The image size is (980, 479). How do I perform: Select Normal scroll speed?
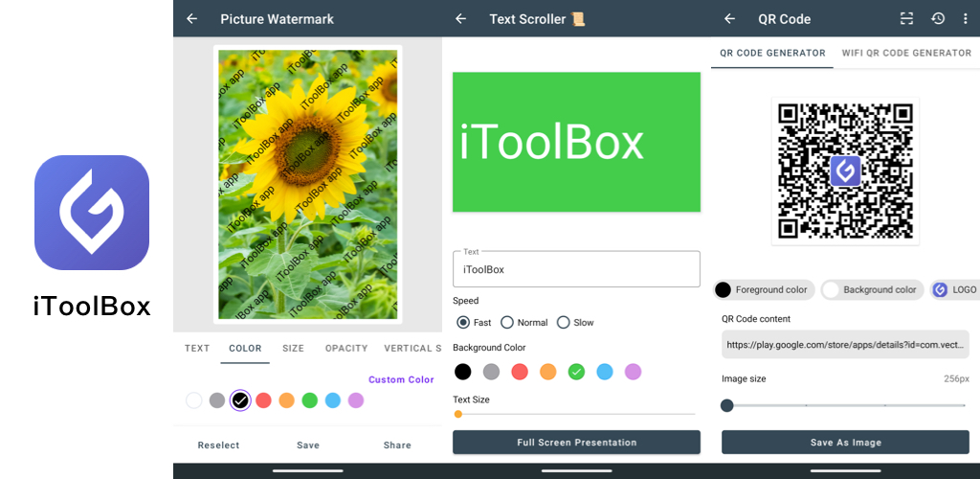point(524,323)
